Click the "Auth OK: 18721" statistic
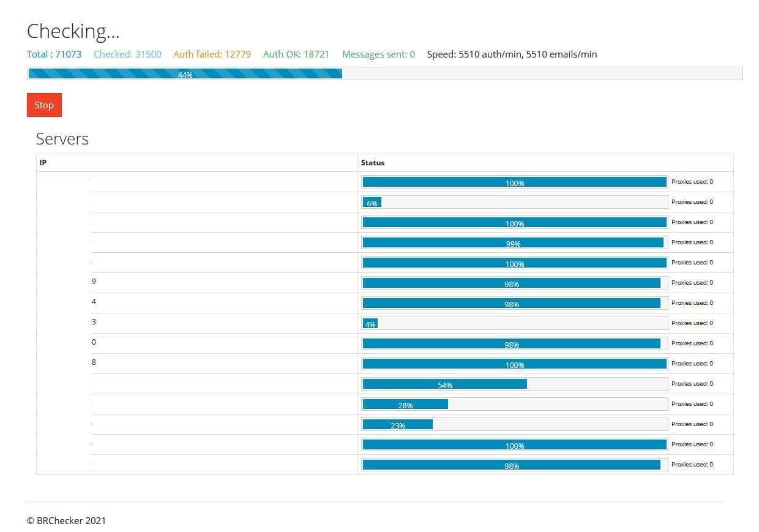Viewport: 759px width, 532px height. tap(296, 54)
